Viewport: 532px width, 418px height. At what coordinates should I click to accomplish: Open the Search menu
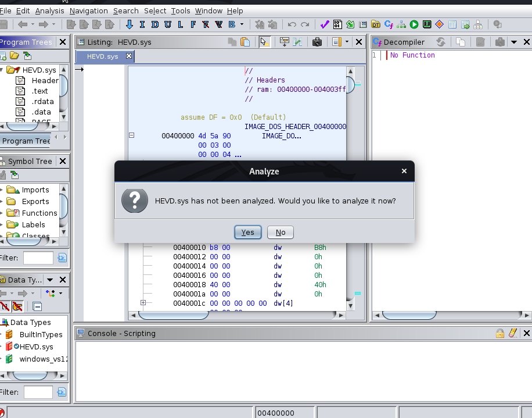coord(126,11)
